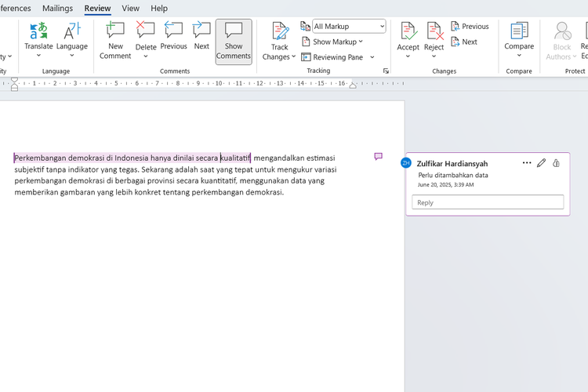The height and width of the screenshot is (392, 588).
Task: Click the first-line indent marker on ruler
Action: tap(14, 79)
